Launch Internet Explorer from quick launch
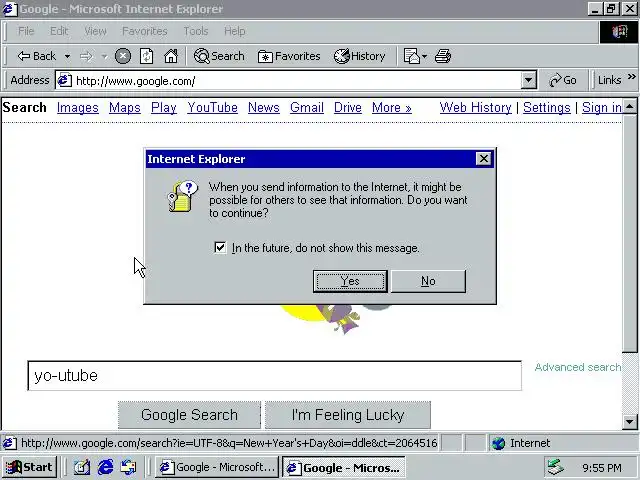The height and width of the screenshot is (480, 640). [105, 467]
